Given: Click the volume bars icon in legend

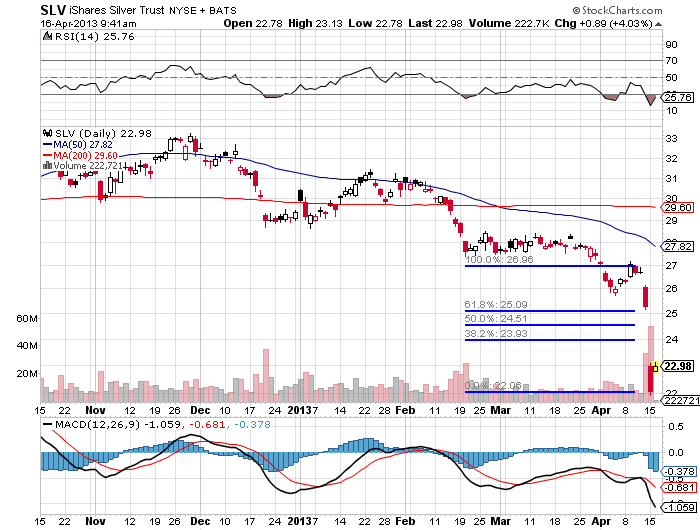Looking at the screenshot, I should 47,165.
